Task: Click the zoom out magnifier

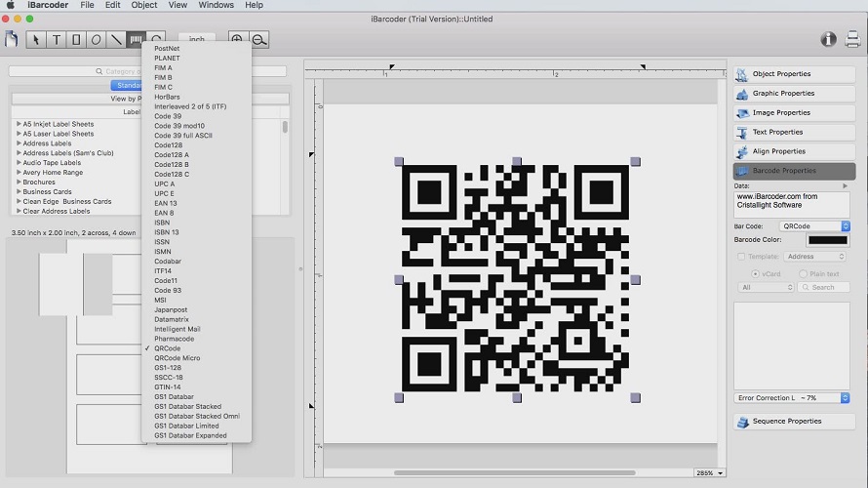Action: 258,40
